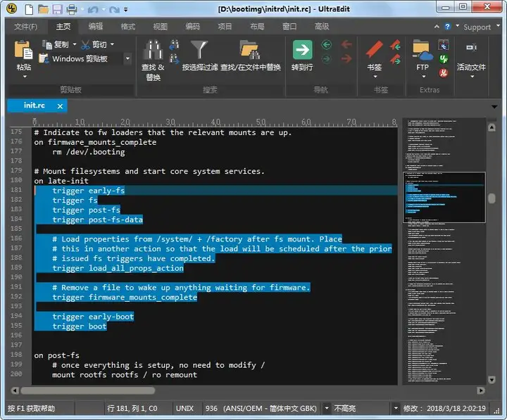Click the red left arrow navigation icon
Screen dimensions: 507x420
pos(346,44)
